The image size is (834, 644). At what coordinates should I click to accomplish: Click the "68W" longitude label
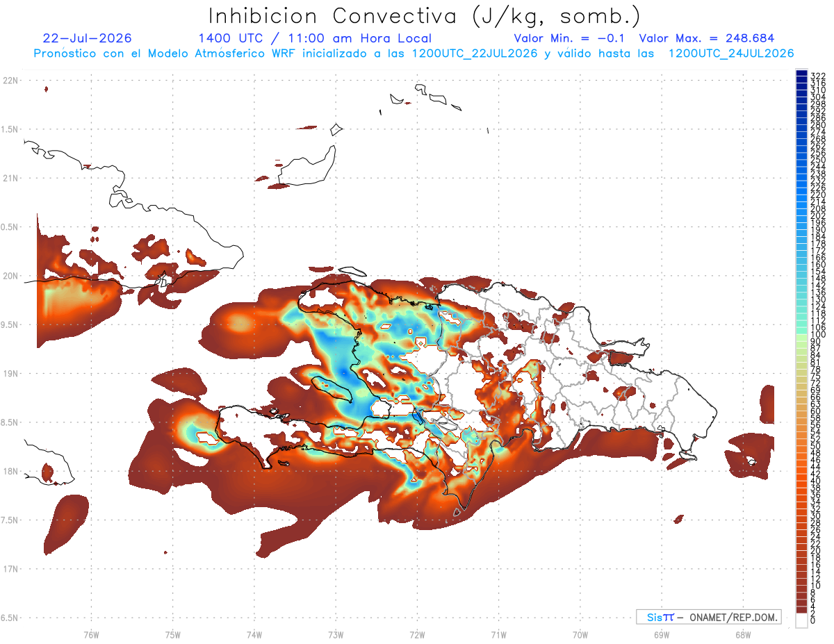pos(743,634)
